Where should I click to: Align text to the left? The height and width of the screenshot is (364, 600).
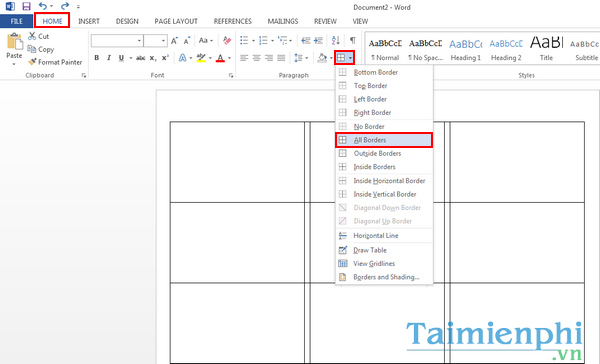coord(244,58)
